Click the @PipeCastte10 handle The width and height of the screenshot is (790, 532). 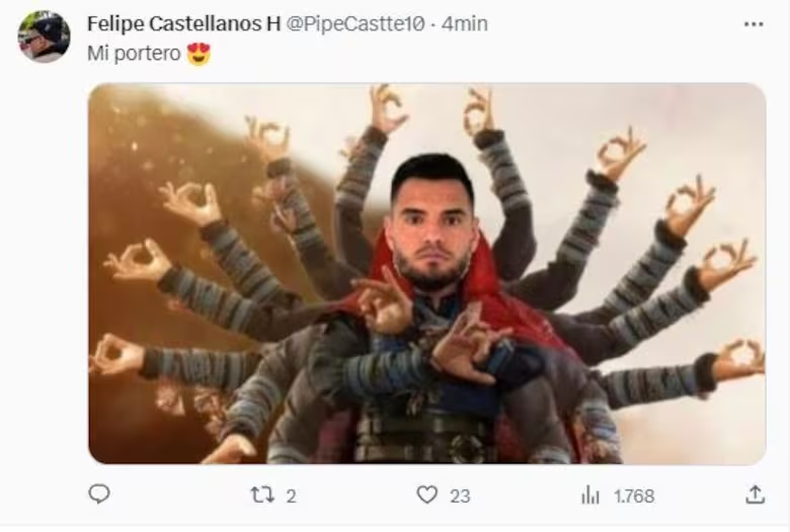(x=355, y=24)
